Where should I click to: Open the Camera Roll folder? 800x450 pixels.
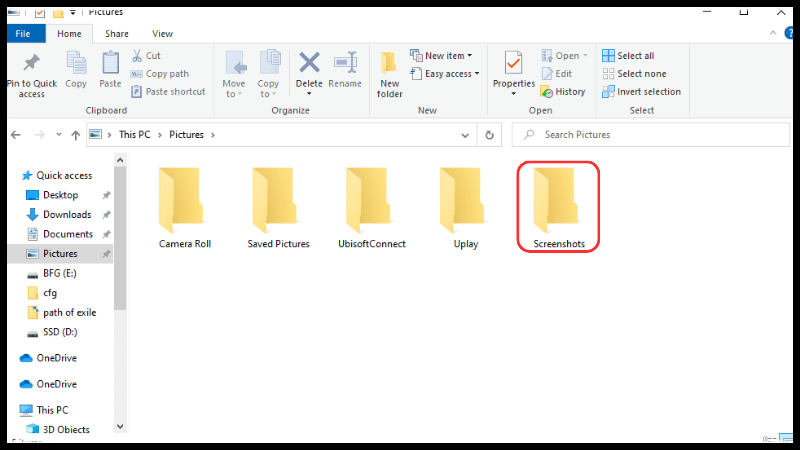pos(184,208)
